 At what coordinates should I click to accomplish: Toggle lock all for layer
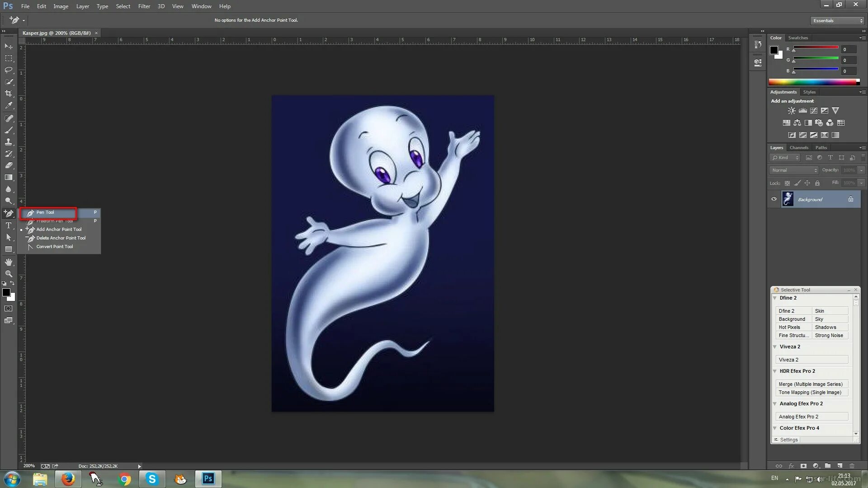817,183
